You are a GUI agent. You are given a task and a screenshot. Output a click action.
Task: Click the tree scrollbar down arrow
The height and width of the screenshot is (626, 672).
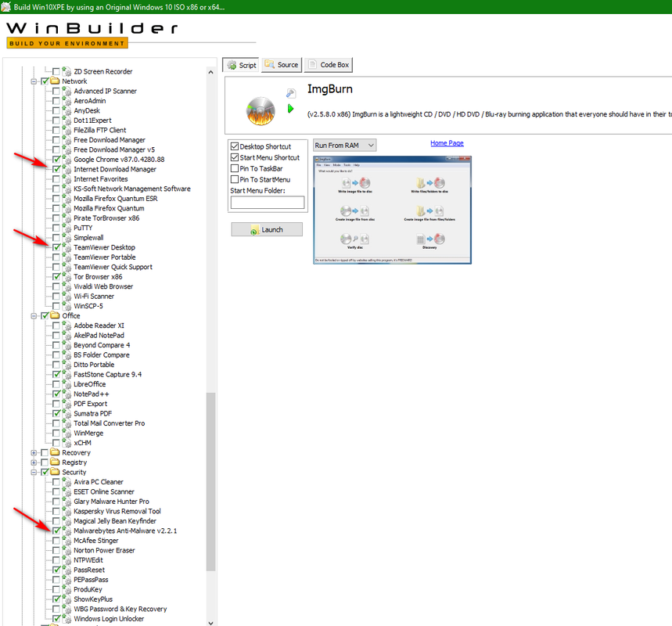click(210, 623)
